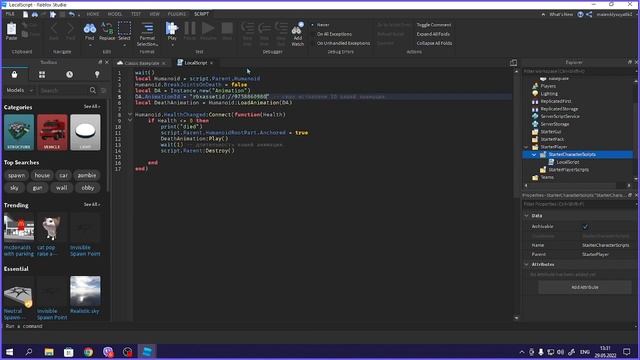The width and height of the screenshot is (640, 360).
Task: Click the Add Watch icon
Action: [298, 29]
